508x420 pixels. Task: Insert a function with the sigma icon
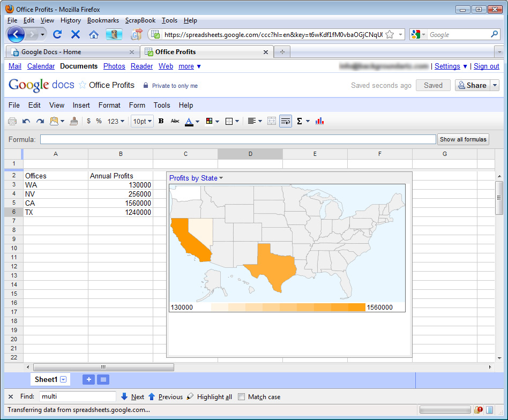tap(300, 121)
